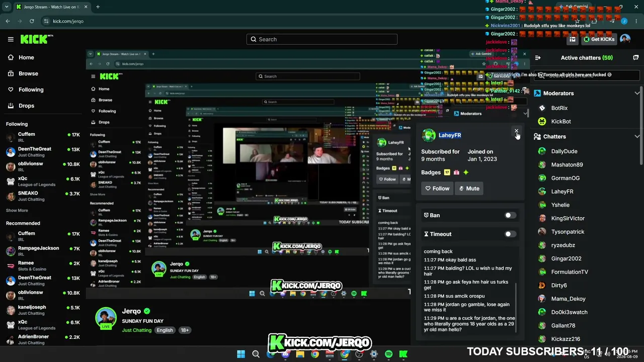This screenshot has height=362, width=644.
Task: Follow LaheyFR from the user card
Action: (x=437, y=189)
